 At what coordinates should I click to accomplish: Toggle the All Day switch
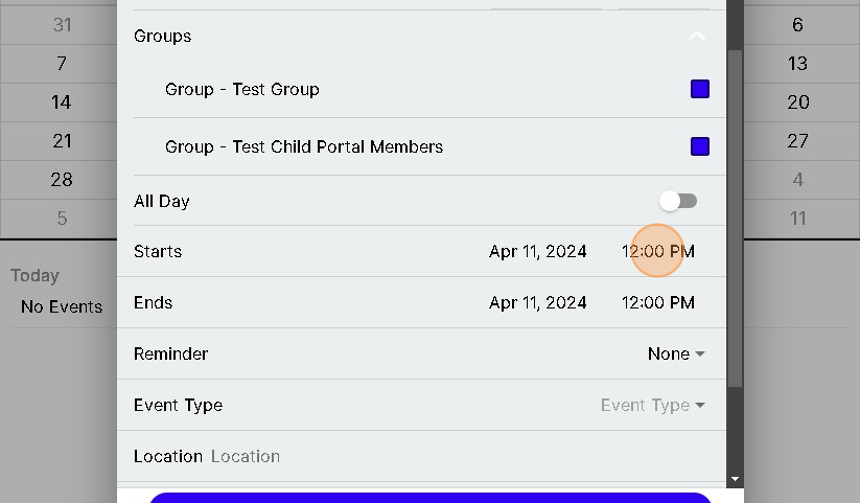click(x=678, y=201)
